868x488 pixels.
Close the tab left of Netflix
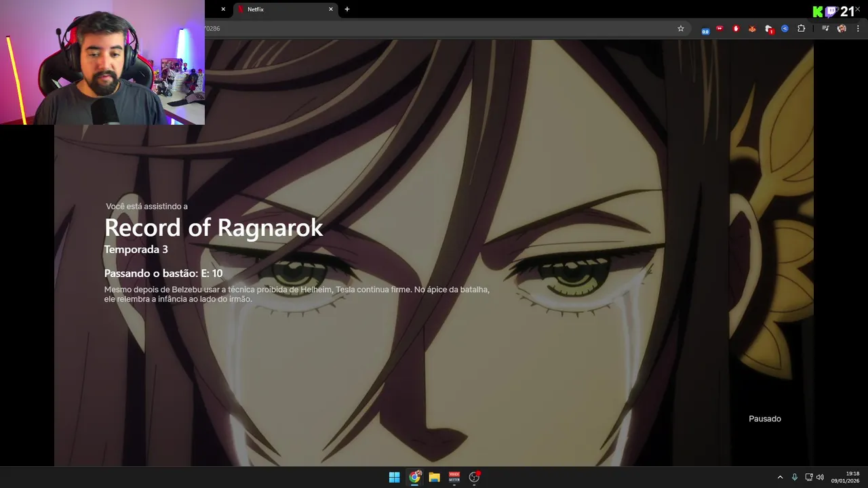point(223,9)
